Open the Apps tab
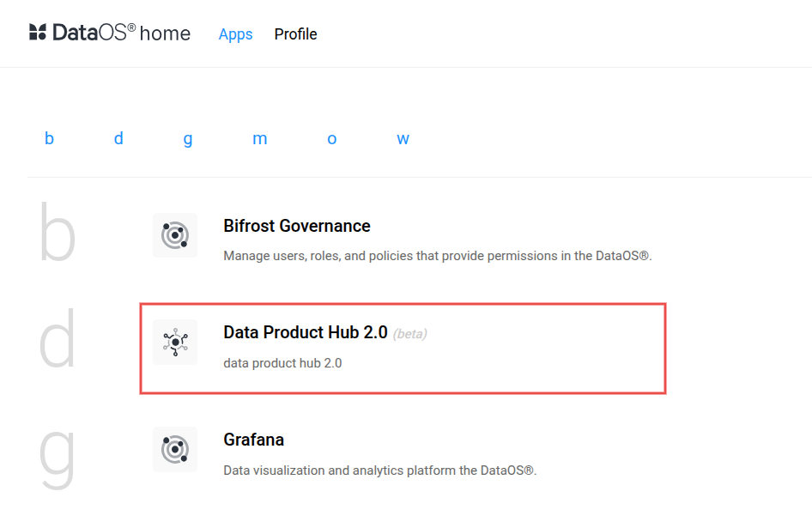Viewport: 812px width, 516px height. click(x=236, y=34)
